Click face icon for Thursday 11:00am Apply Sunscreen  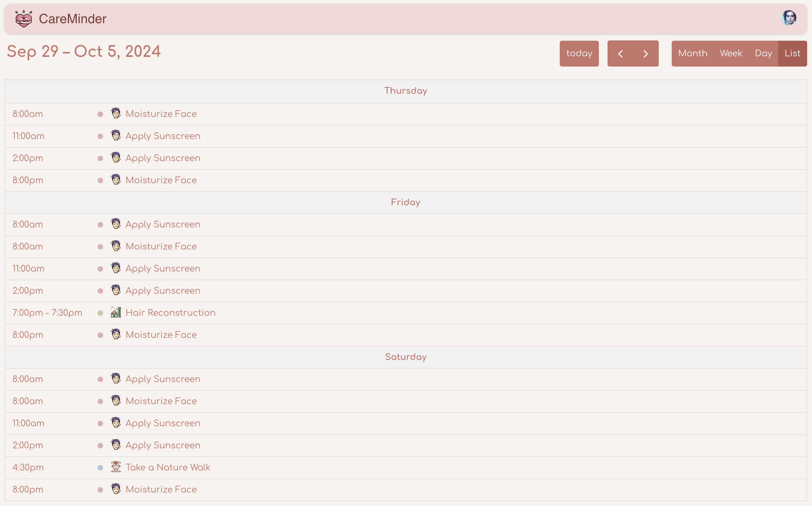pos(116,136)
